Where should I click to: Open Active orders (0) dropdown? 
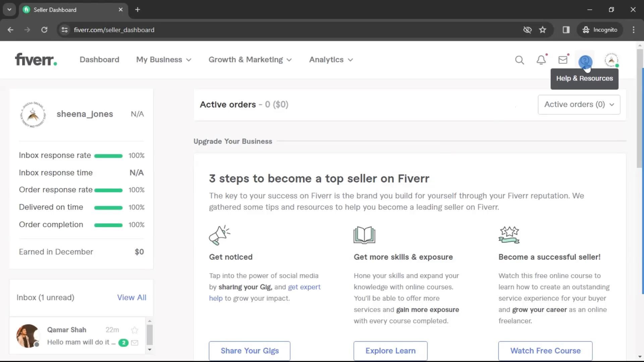pos(579,105)
